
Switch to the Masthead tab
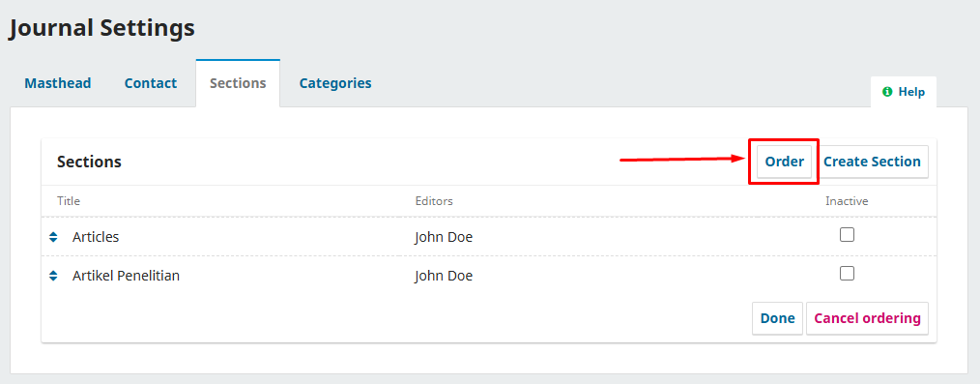coord(57,83)
